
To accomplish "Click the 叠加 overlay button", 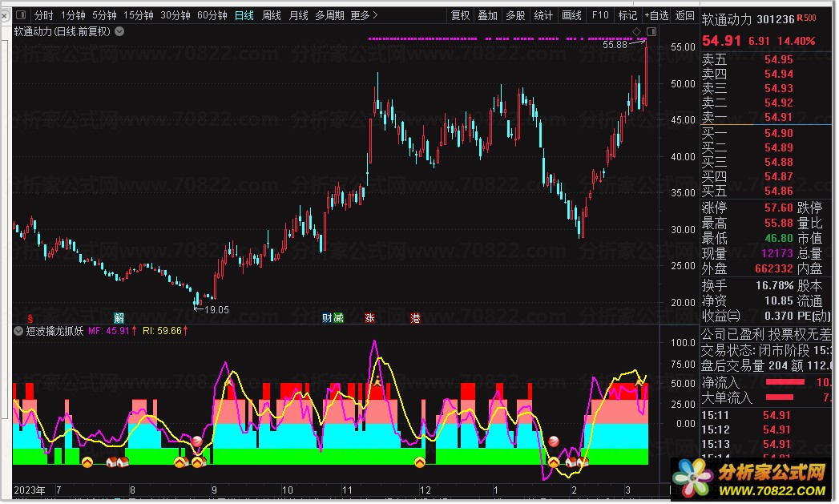I will tap(487, 15).
